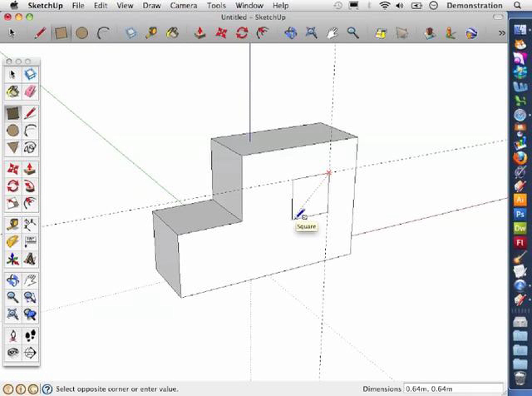
Task: Select the Rotate tool in the top toolbar
Action: point(242,33)
